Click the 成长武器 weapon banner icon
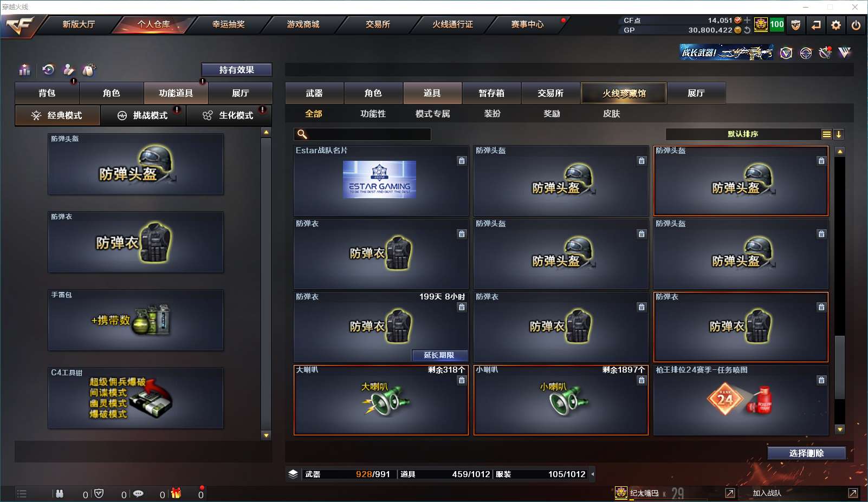This screenshot has width=868, height=502. [727, 53]
